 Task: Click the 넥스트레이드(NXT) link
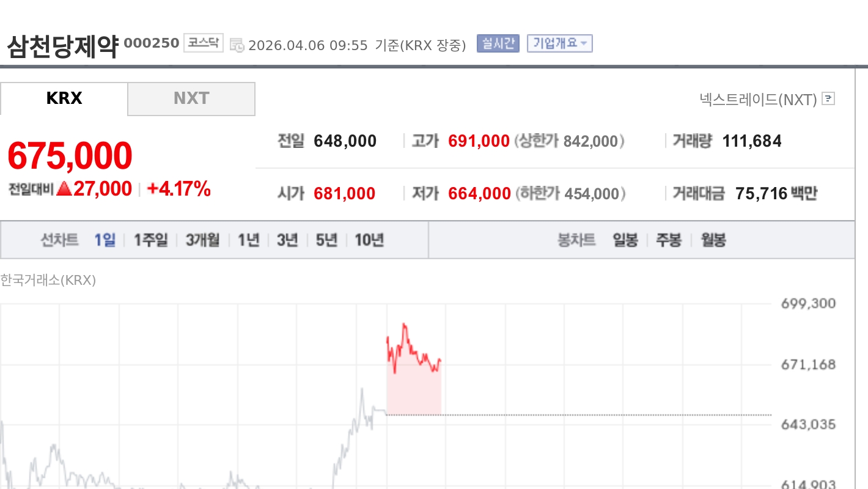758,100
